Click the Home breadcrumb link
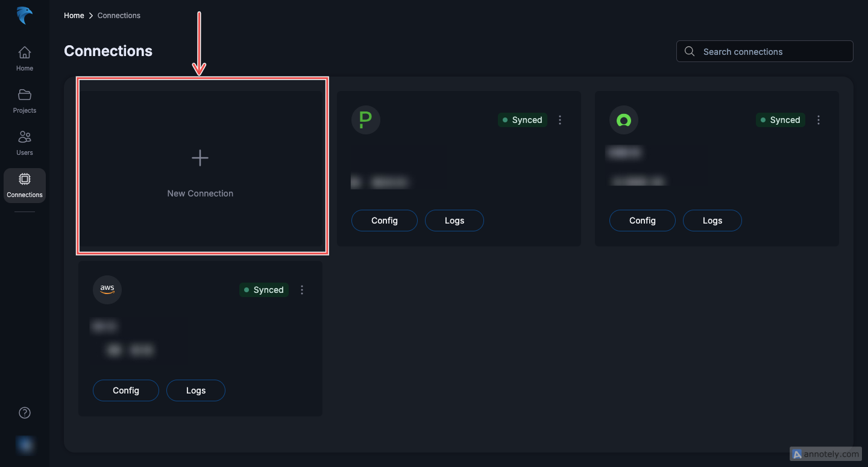 pyautogui.click(x=74, y=16)
